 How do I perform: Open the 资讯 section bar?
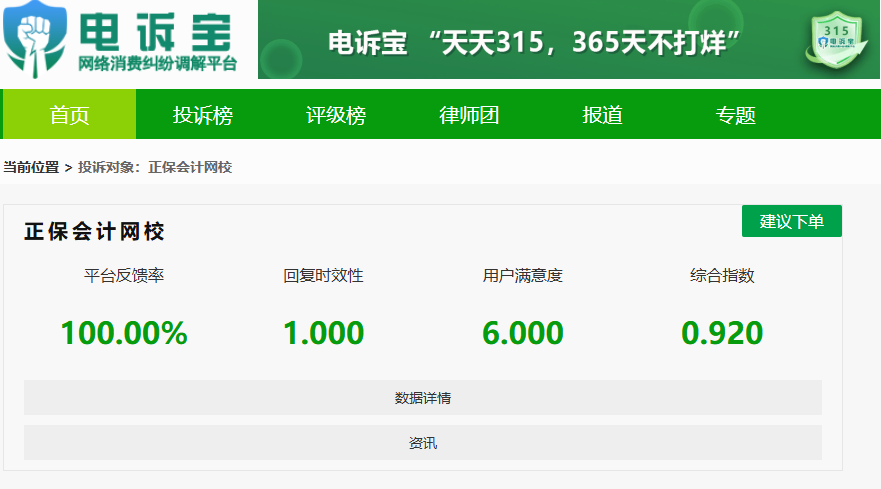pos(423,442)
